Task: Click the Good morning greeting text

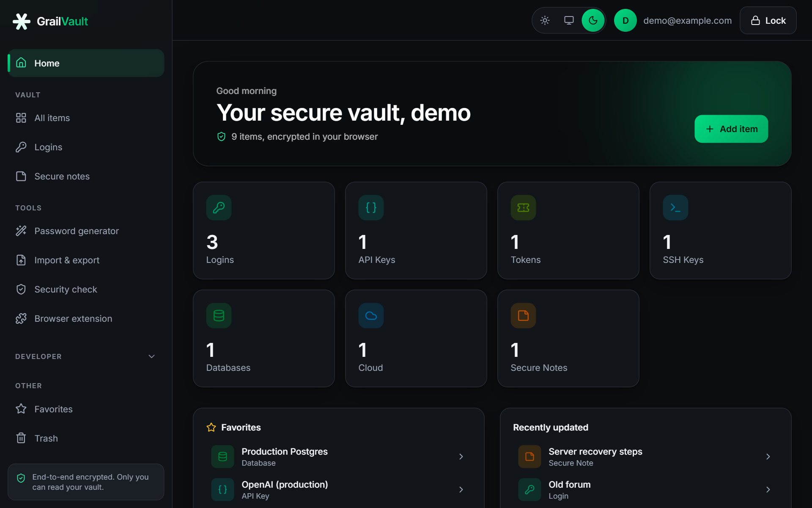Action: 247,91
